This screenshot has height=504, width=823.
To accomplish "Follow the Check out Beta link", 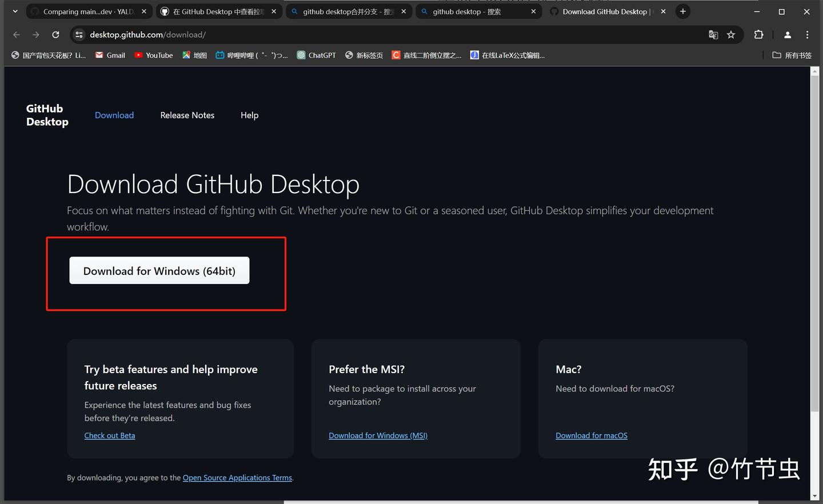I will (x=109, y=435).
